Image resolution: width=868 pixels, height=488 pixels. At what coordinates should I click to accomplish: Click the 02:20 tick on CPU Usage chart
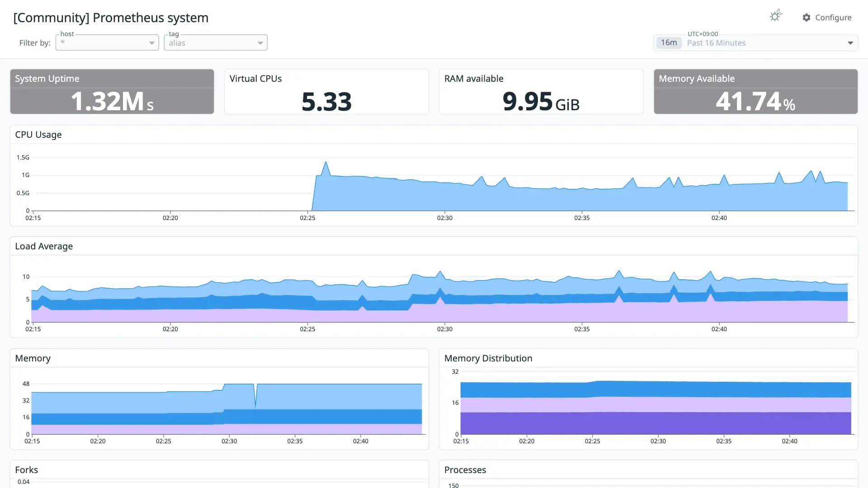(x=170, y=218)
